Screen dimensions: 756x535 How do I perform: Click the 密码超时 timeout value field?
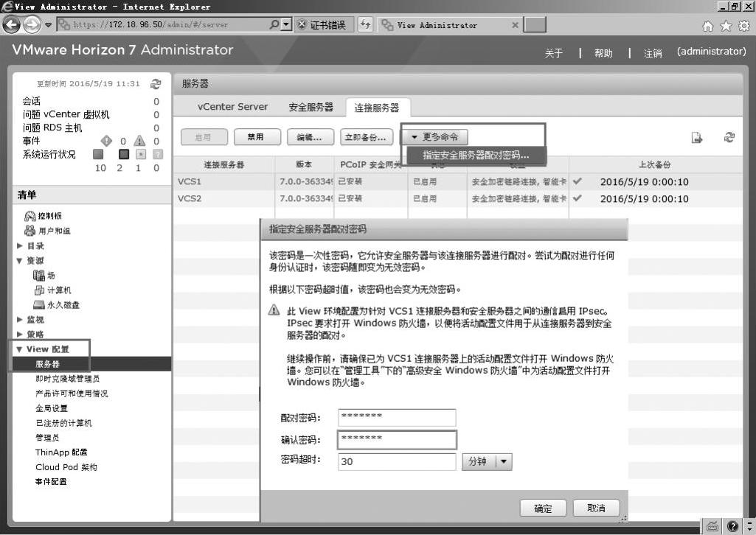tap(397, 461)
